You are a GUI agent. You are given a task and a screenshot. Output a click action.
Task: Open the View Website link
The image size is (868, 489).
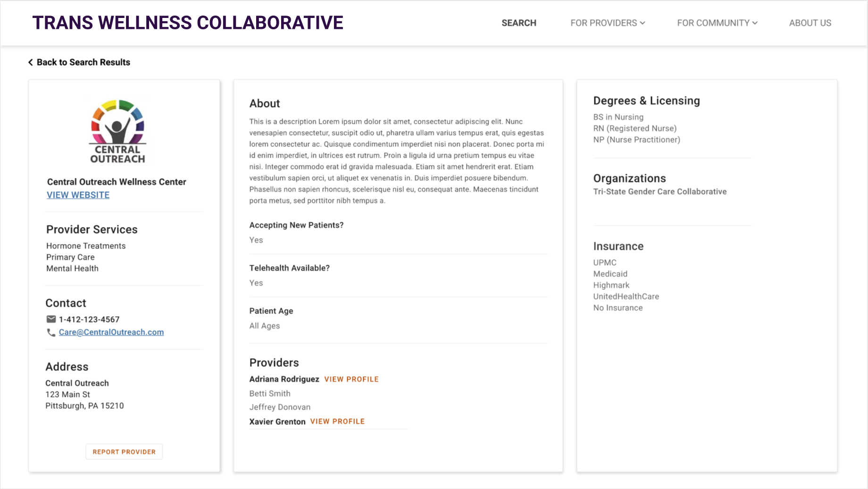pyautogui.click(x=78, y=195)
